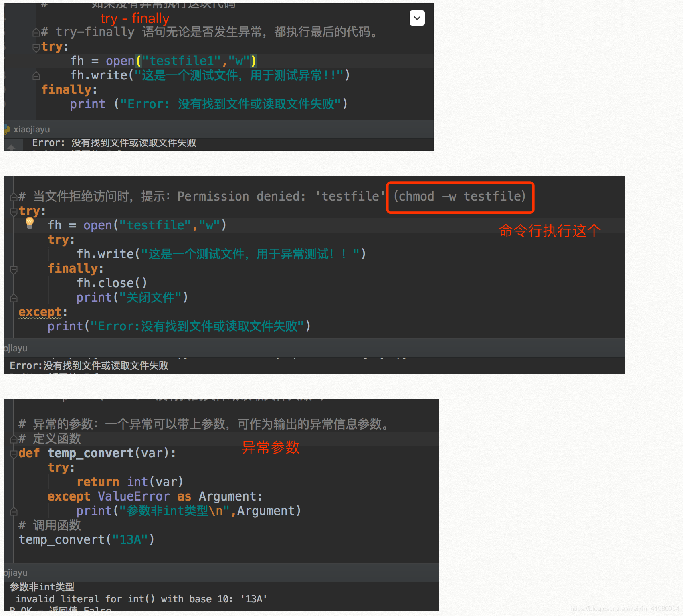
Task: Click 'except ValueError as Argument:' line
Action: (155, 496)
